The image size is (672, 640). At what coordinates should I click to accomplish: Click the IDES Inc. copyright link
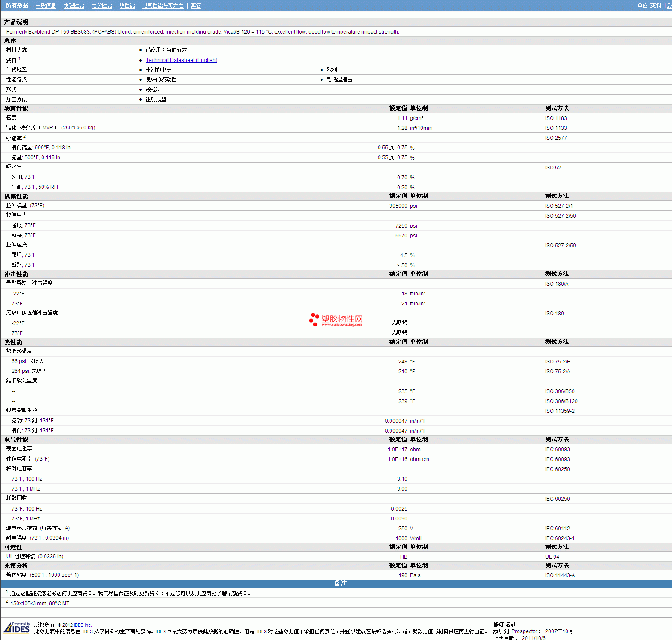coord(83,625)
